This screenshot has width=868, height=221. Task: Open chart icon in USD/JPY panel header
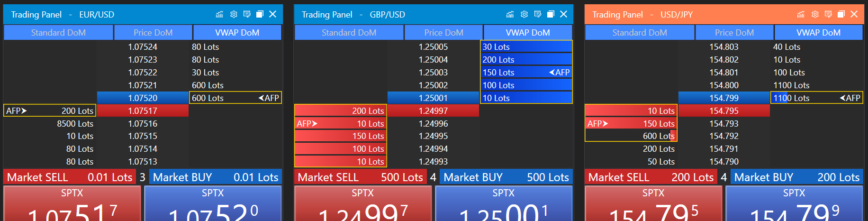801,14
